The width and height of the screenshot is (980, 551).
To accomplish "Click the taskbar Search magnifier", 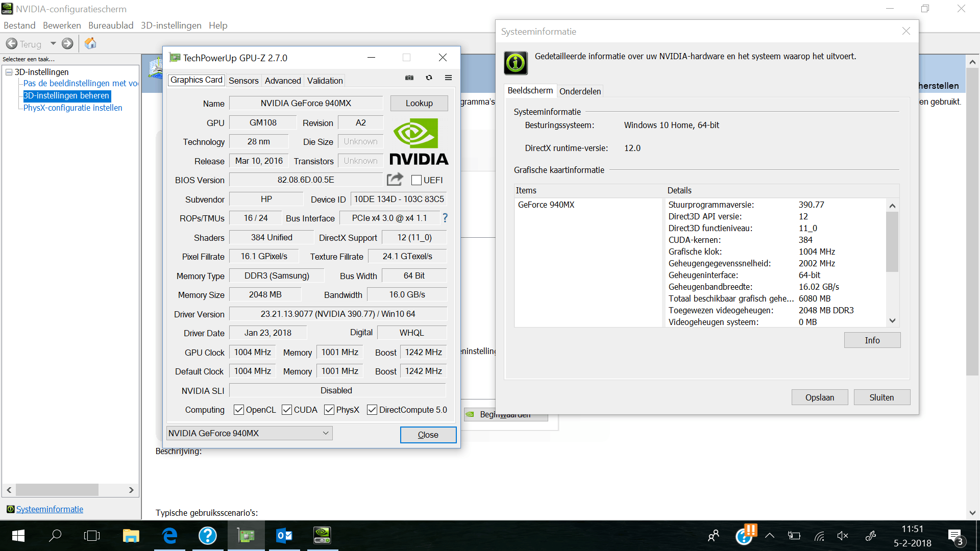I will [x=55, y=536].
